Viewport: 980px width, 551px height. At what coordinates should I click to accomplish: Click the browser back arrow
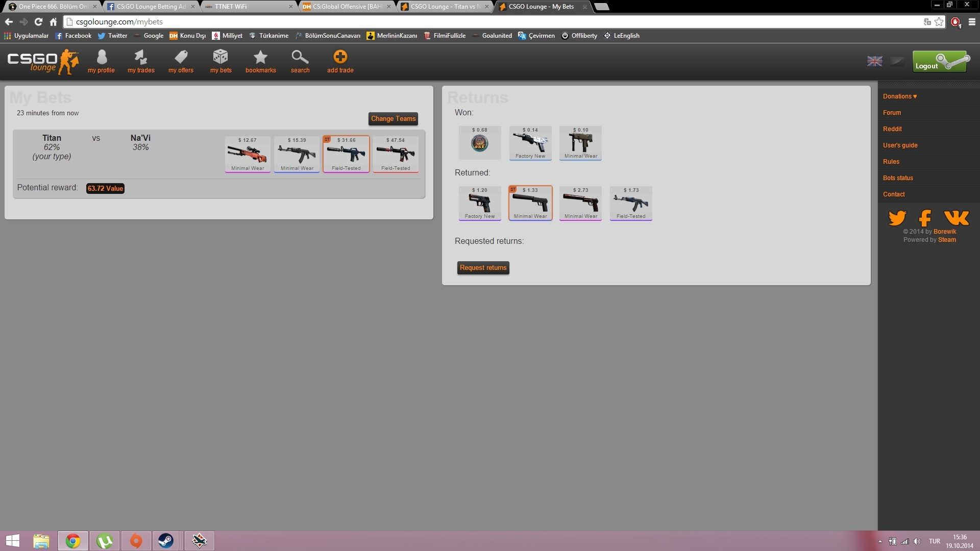[x=9, y=22]
